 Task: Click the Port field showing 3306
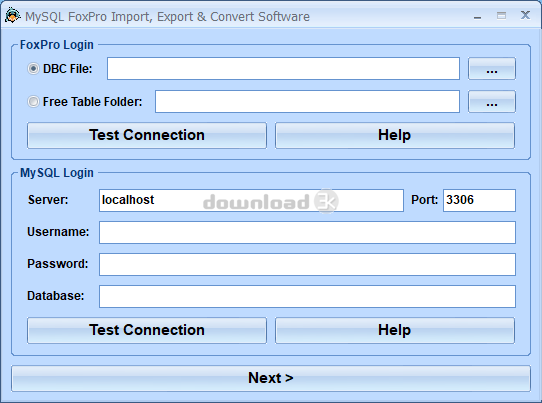(x=479, y=200)
